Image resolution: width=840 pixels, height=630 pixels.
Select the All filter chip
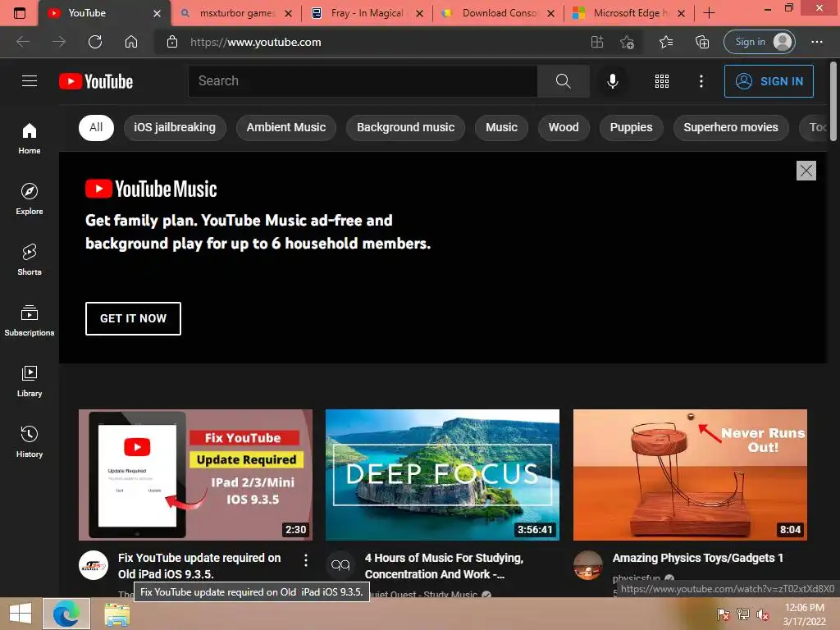click(97, 127)
